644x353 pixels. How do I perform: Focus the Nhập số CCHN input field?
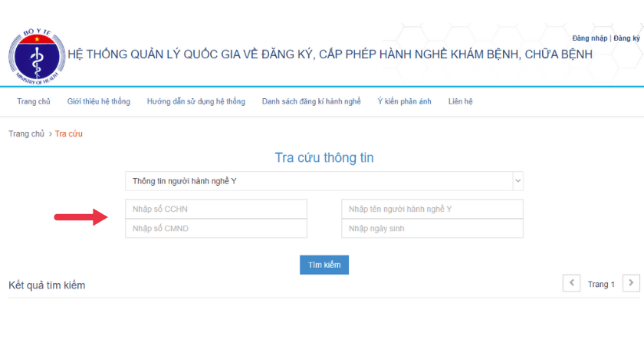coord(216,209)
